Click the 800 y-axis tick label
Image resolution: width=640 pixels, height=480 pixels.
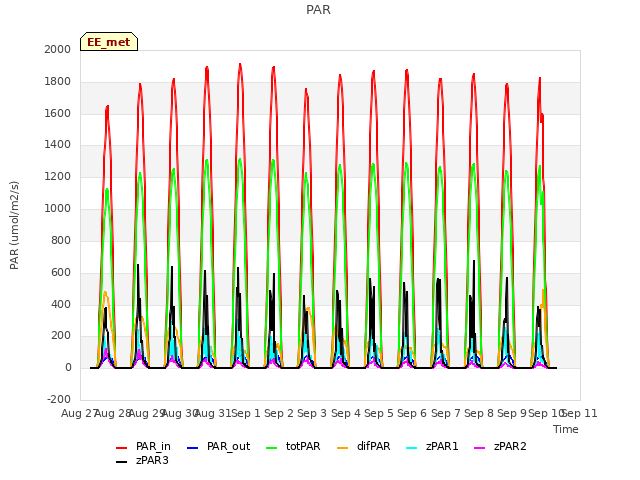pos(61,240)
